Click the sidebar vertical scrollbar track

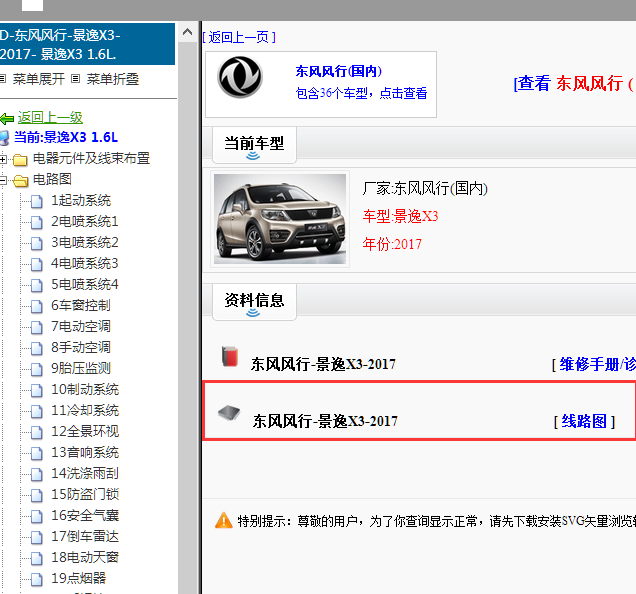coord(187,316)
